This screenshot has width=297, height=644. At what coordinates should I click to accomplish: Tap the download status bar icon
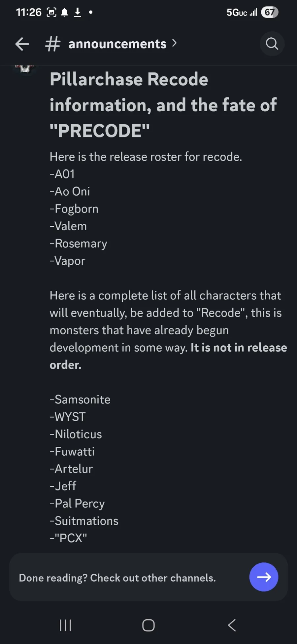(78, 13)
